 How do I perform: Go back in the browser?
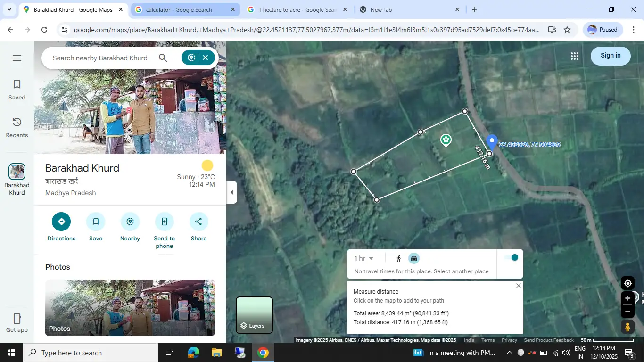[x=10, y=30]
